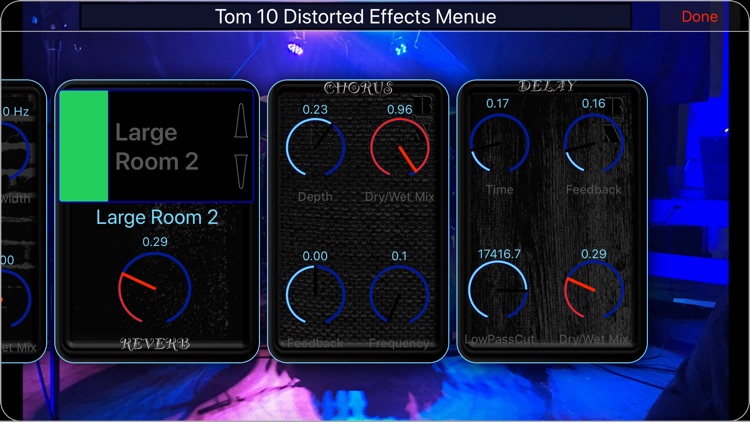Adjust the Chorus Dry/Wet Mix knob
Image resolution: width=750 pixels, height=422 pixels.
[x=400, y=147]
